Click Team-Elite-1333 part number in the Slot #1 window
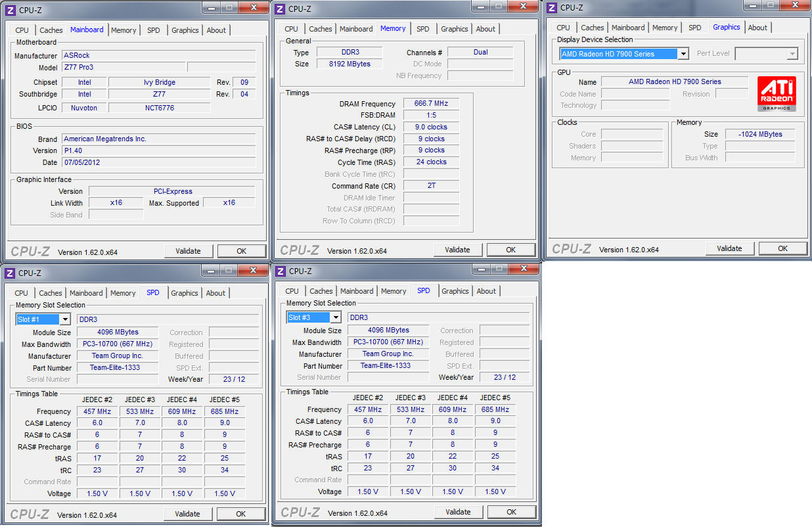The image size is (812, 527). (x=118, y=367)
